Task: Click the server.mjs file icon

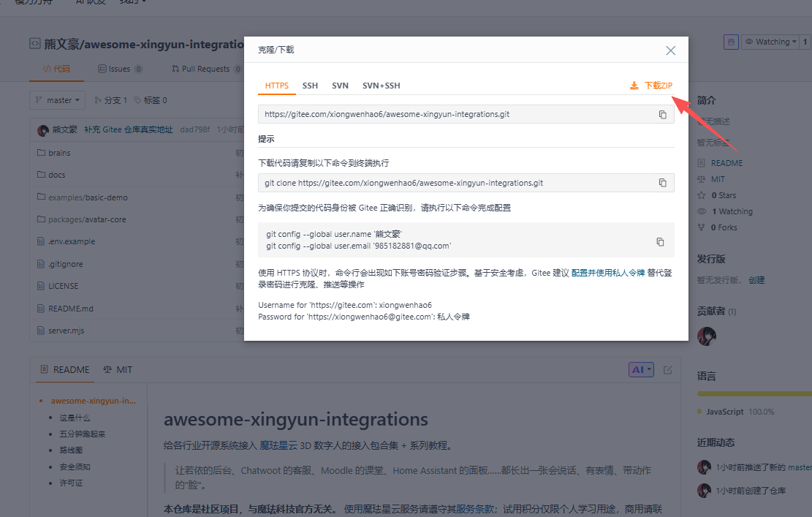Action: (x=41, y=331)
